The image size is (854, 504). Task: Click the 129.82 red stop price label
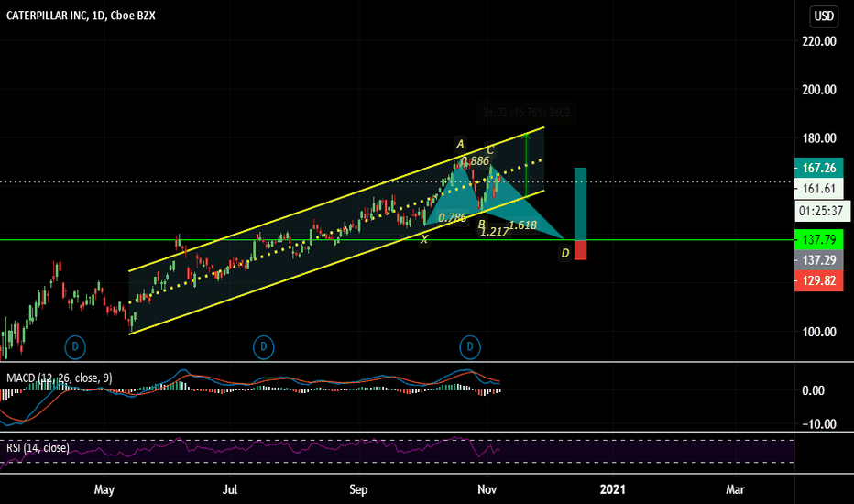click(x=819, y=280)
